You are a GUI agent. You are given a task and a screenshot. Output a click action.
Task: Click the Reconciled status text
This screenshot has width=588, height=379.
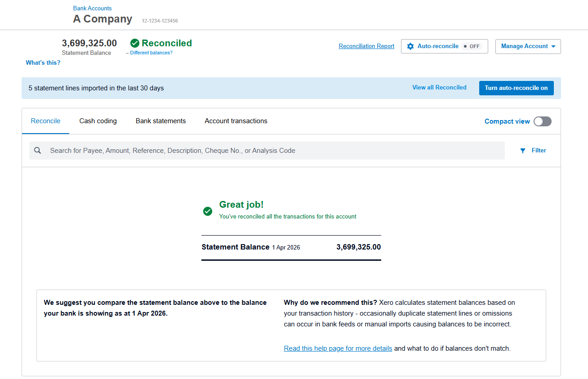pos(167,43)
